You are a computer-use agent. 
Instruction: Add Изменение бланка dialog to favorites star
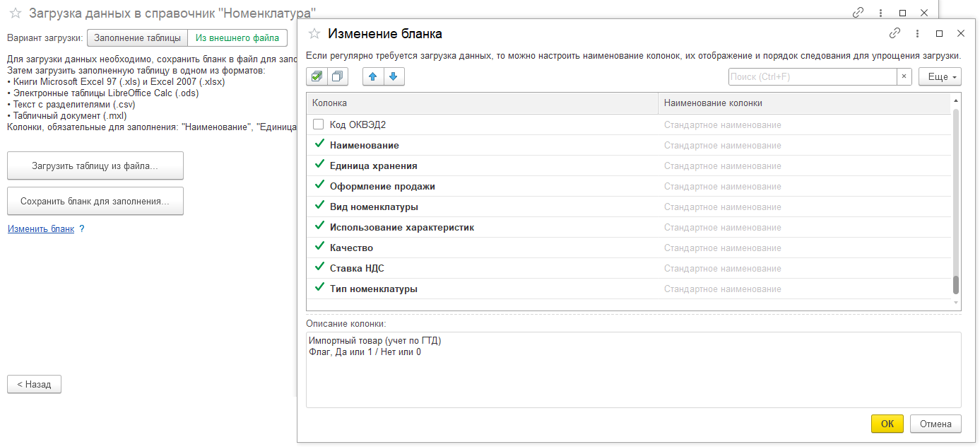[x=314, y=33]
